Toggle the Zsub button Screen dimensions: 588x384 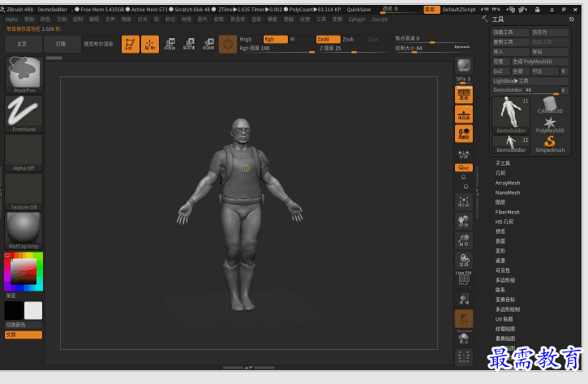(353, 39)
